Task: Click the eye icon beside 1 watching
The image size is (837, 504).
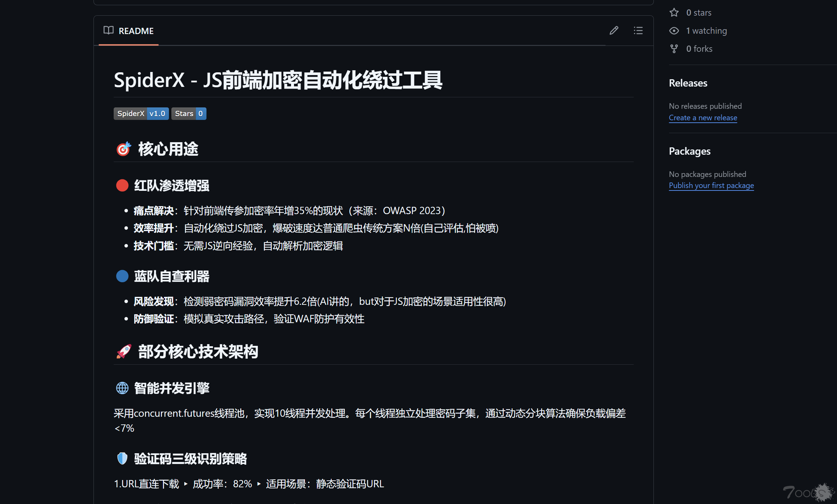Action: pos(674,31)
